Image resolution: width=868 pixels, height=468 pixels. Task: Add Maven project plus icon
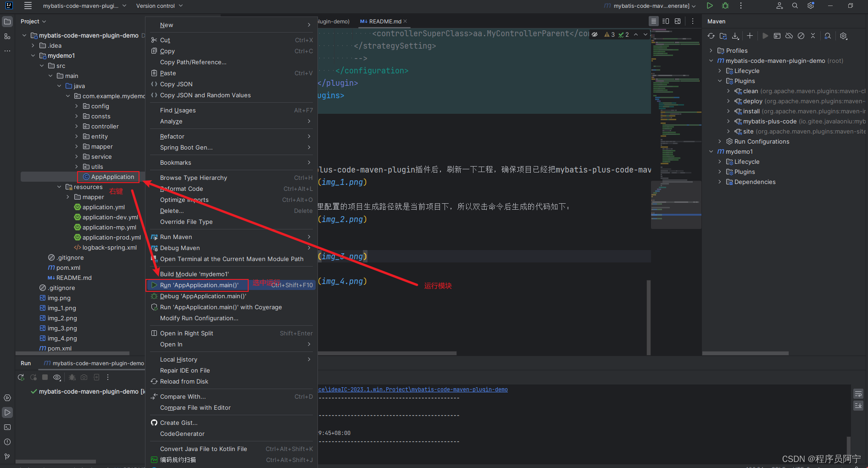[x=750, y=36]
